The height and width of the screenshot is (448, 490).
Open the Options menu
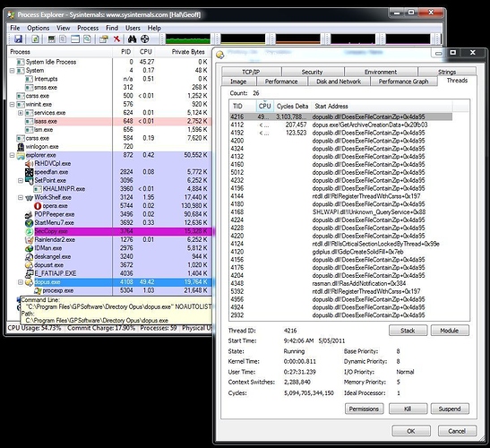(39, 28)
